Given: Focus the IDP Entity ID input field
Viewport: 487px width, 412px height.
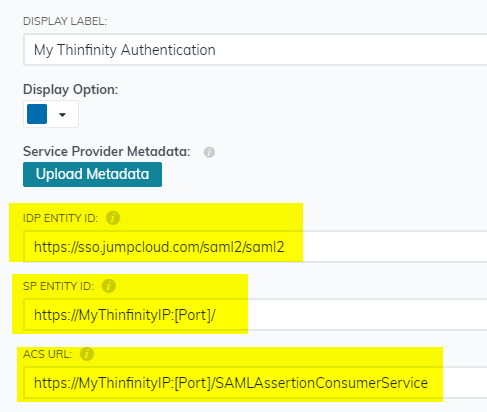Looking at the screenshot, I should [255, 247].
